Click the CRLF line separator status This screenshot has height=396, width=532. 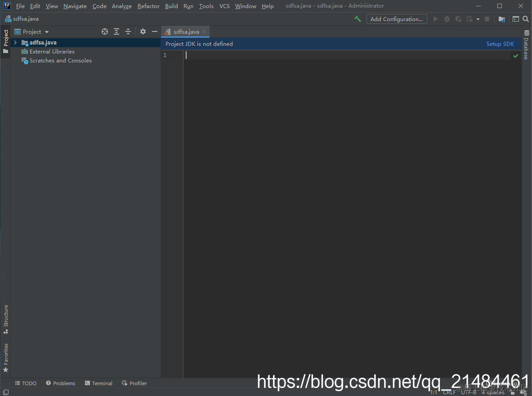(449, 392)
